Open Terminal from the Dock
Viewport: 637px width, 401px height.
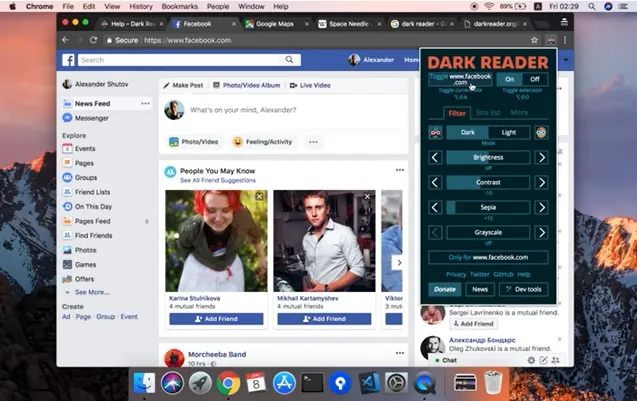[x=312, y=383]
